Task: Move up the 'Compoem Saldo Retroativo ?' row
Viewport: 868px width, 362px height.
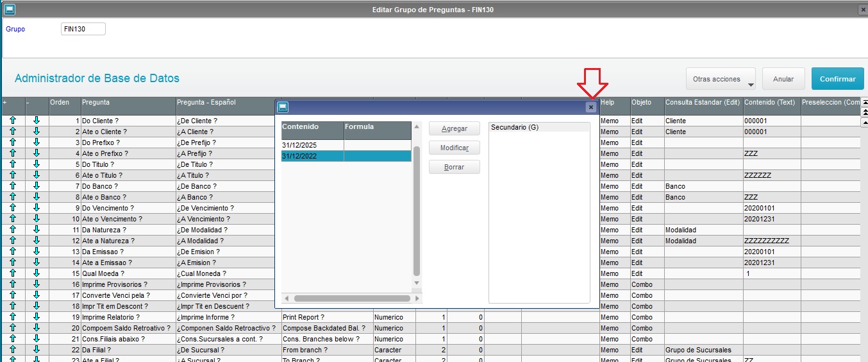Action: pos(12,328)
